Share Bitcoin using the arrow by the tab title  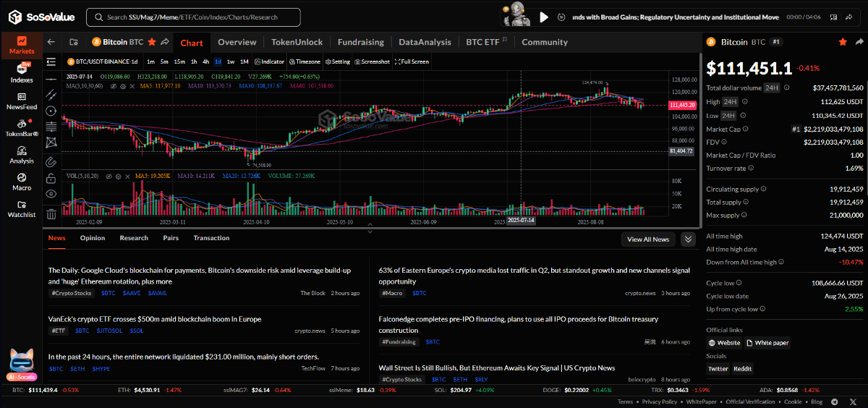[x=166, y=43]
